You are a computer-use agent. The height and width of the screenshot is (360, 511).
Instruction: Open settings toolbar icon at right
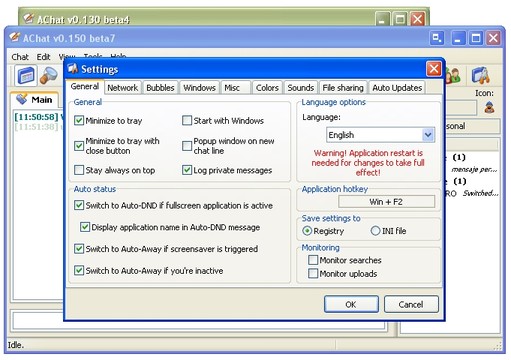click(x=480, y=75)
